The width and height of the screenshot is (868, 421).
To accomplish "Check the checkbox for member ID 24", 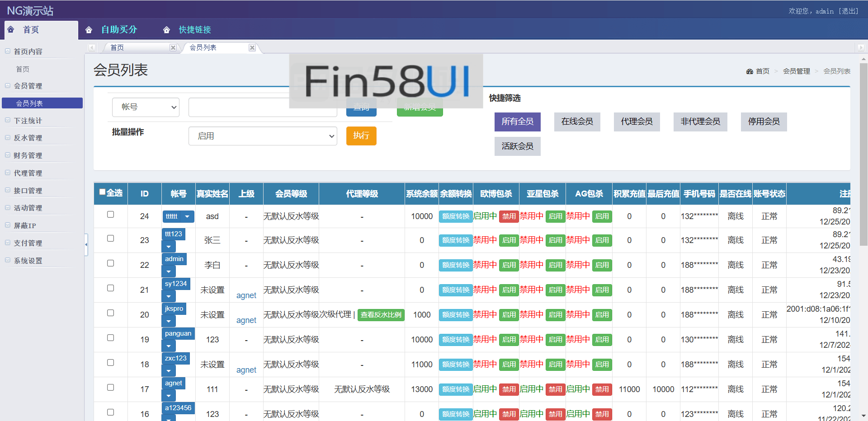I will (110, 215).
